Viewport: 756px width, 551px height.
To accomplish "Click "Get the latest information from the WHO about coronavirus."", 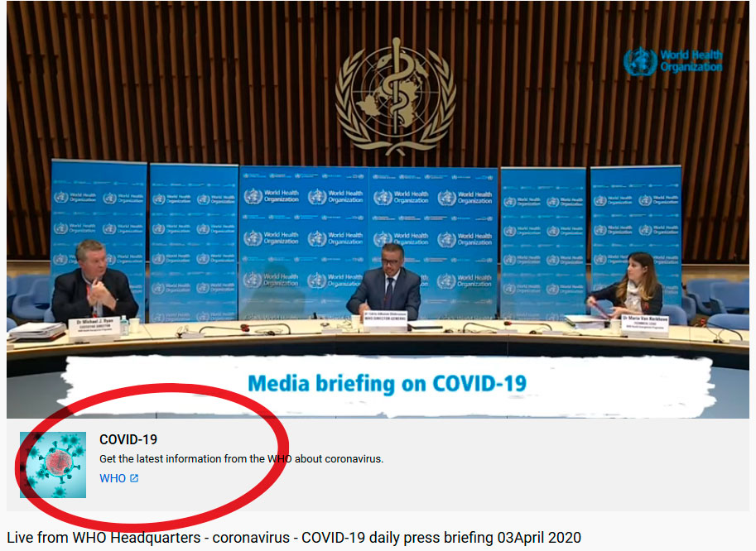I will pos(242,459).
